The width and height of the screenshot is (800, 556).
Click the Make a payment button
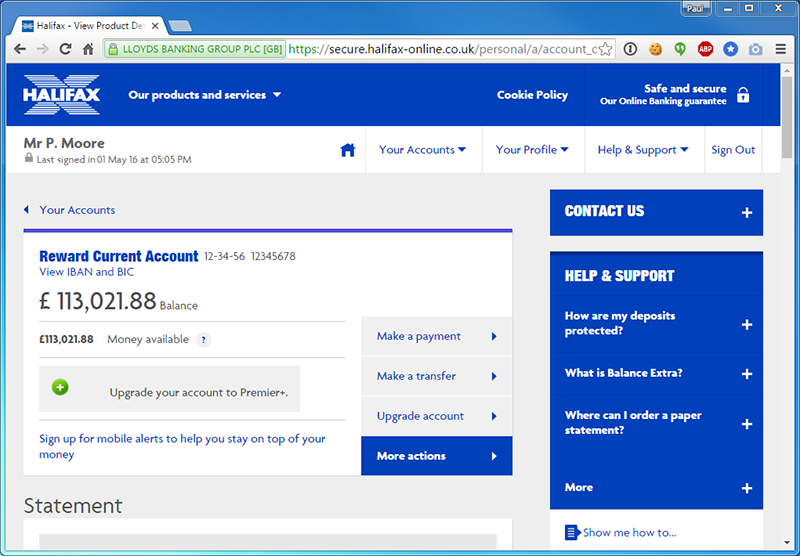tap(436, 337)
